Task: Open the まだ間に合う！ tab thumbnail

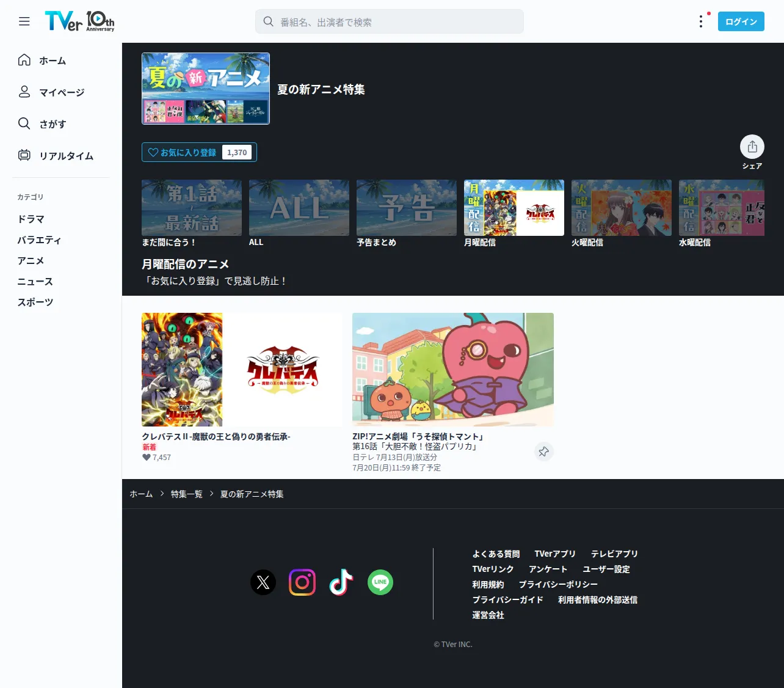Action: click(192, 208)
